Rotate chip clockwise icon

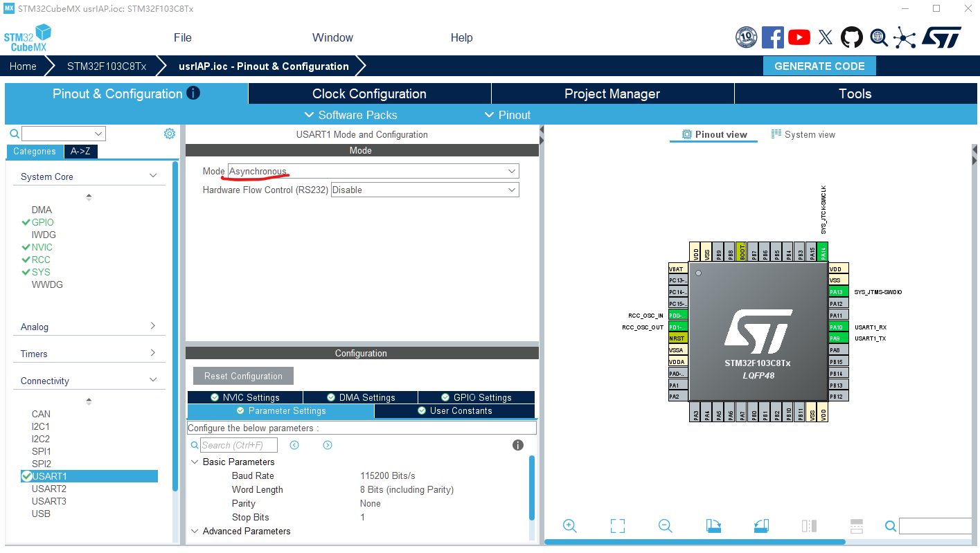713,526
